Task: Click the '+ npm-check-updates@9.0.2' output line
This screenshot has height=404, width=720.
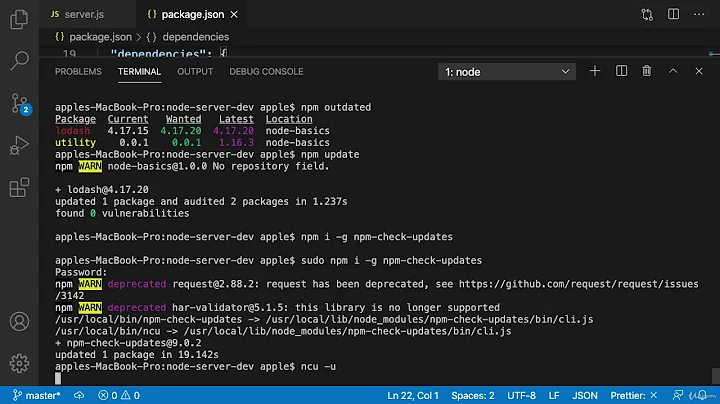Action: [x=128, y=343]
